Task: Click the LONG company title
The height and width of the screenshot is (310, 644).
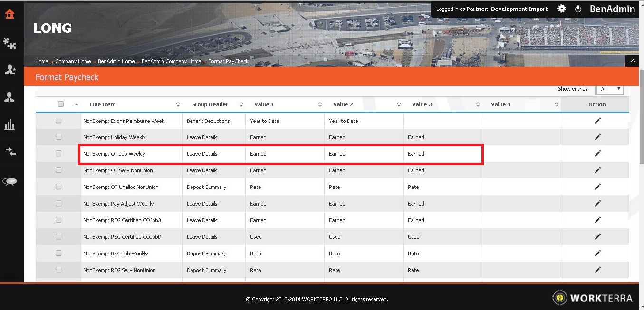Action: 52,28
